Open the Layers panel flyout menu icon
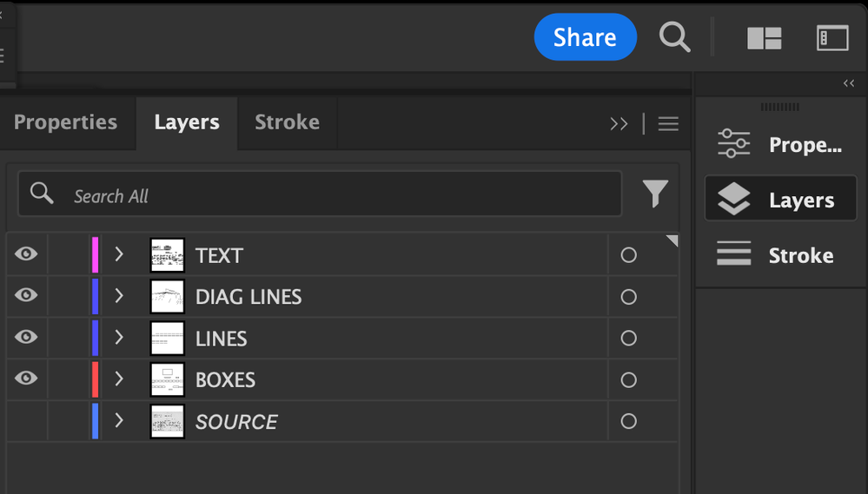Screen dimensions: 868x494 pyautogui.click(x=668, y=124)
